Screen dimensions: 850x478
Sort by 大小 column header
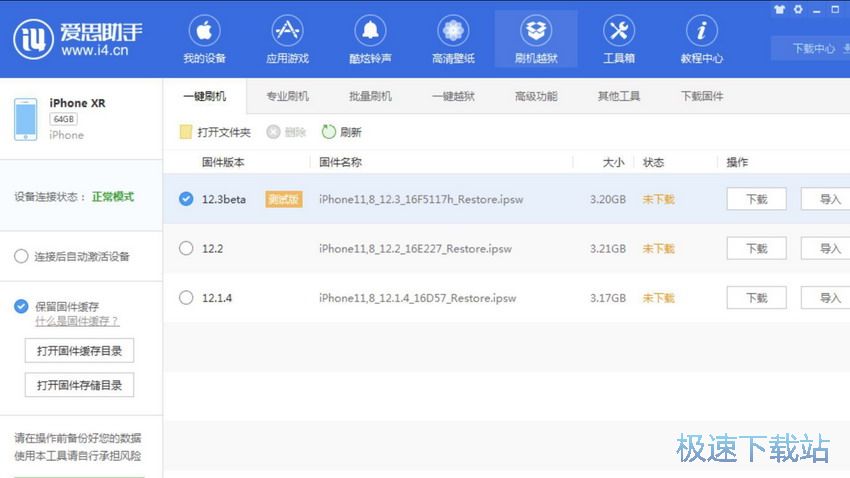[614, 162]
